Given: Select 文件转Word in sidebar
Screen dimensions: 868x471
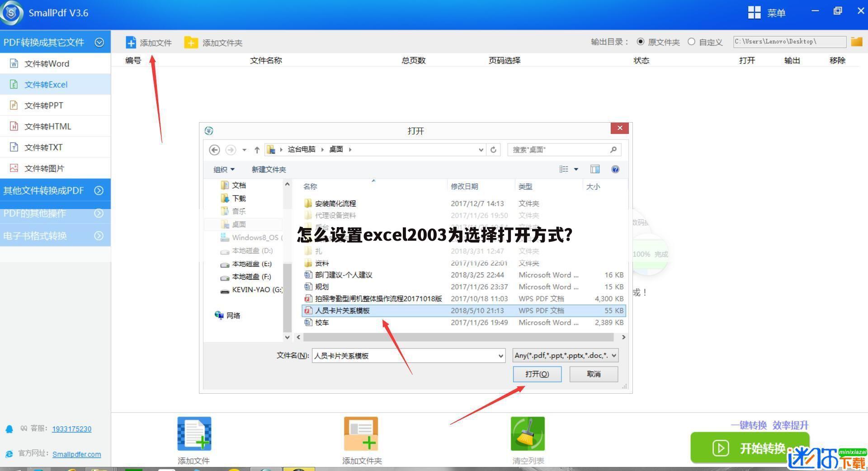Looking at the screenshot, I should coord(55,64).
